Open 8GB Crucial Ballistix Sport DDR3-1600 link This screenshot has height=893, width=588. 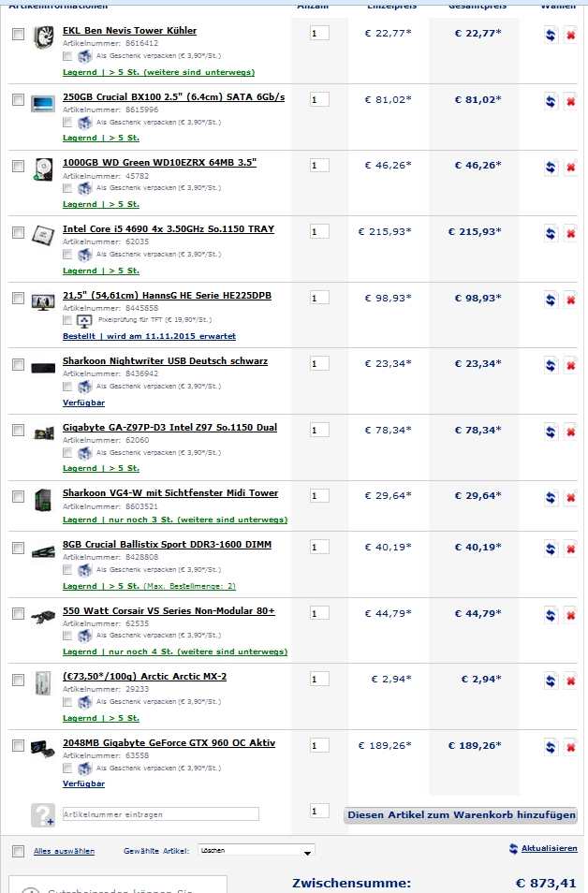click(x=167, y=545)
